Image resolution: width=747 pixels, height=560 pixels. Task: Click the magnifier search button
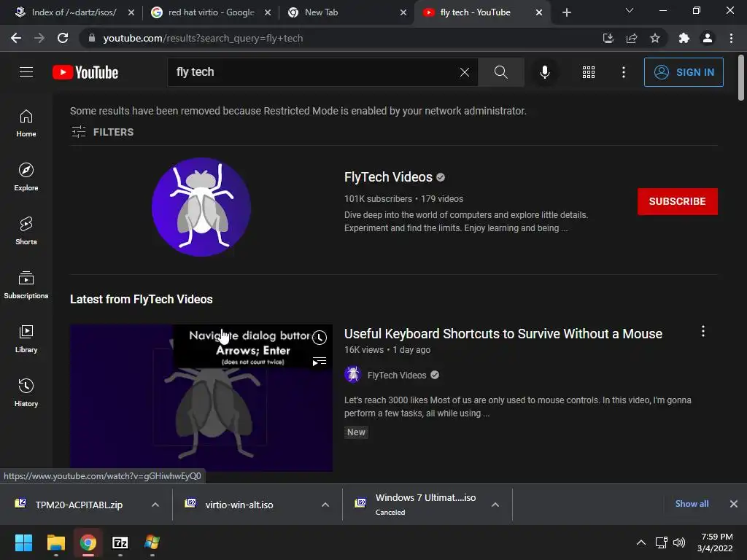coord(500,72)
